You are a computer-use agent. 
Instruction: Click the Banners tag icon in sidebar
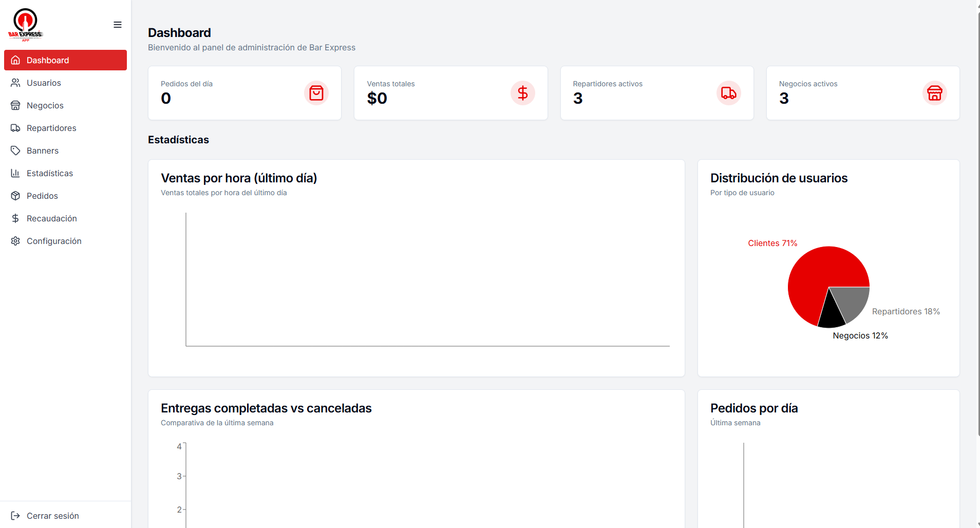tap(15, 150)
